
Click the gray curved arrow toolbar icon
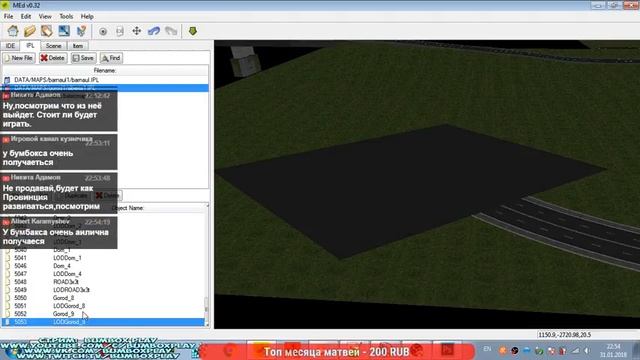tap(171, 31)
